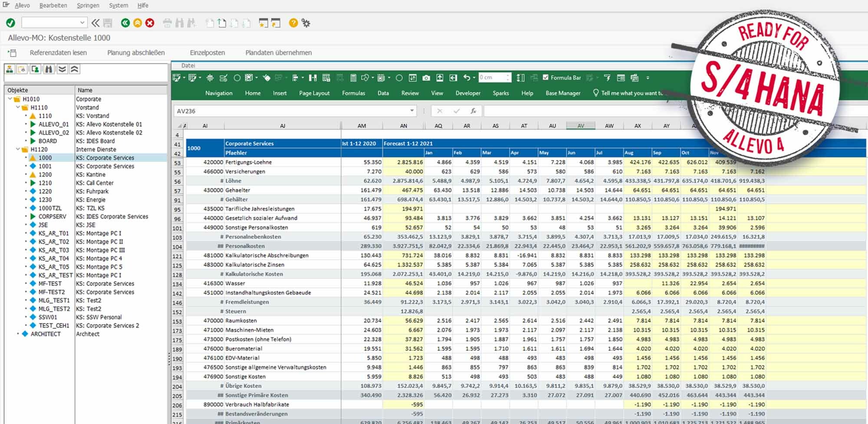Click the red Cancel icon in toolbar

click(x=150, y=23)
